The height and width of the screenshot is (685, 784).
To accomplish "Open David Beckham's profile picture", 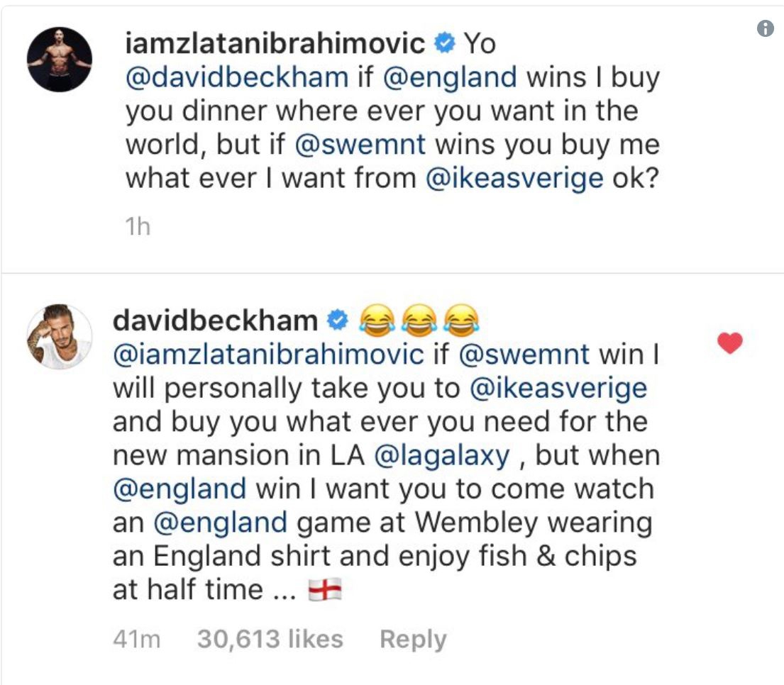I will pyautogui.click(x=60, y=337).
